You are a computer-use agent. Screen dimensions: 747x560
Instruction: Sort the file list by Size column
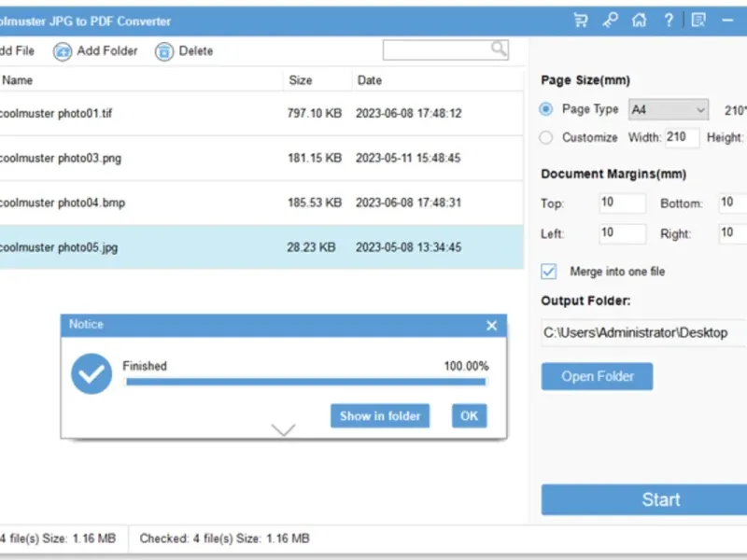[x=301, y=80]
